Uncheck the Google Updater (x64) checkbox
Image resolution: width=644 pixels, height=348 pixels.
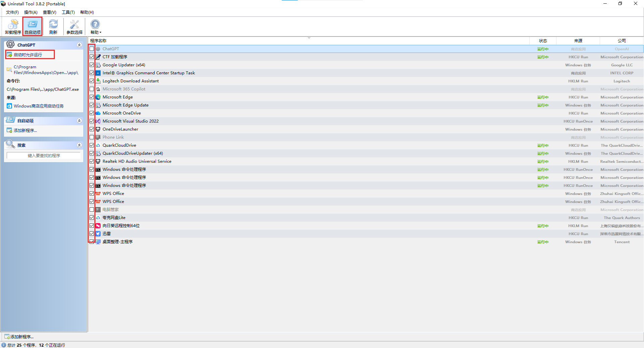92,65
